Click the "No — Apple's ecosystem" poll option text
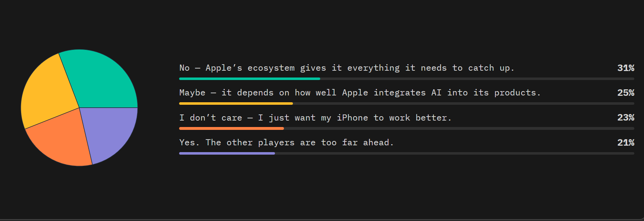The width and height of the screenshot is (644, 221). 346,68
